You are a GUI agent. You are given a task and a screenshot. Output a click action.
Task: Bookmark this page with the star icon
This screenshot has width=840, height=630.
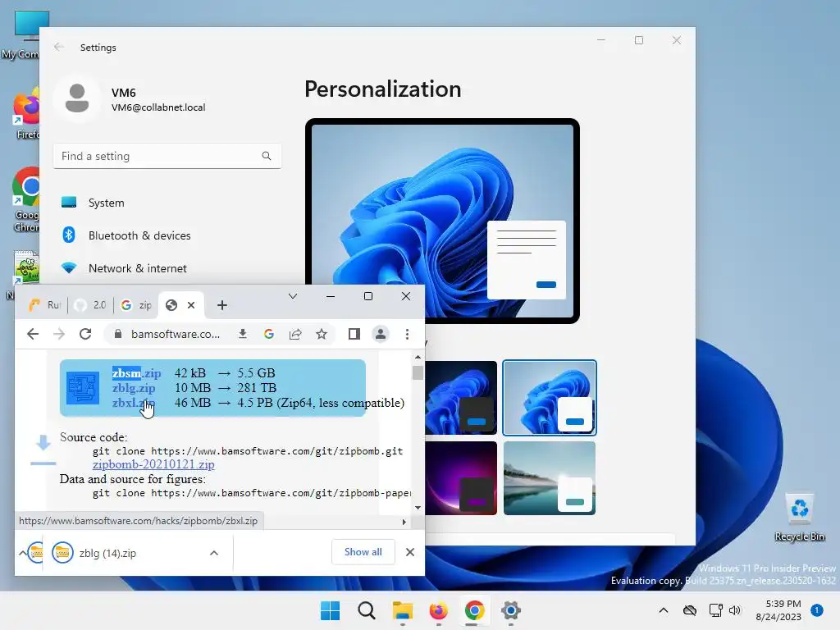point(322,335)
